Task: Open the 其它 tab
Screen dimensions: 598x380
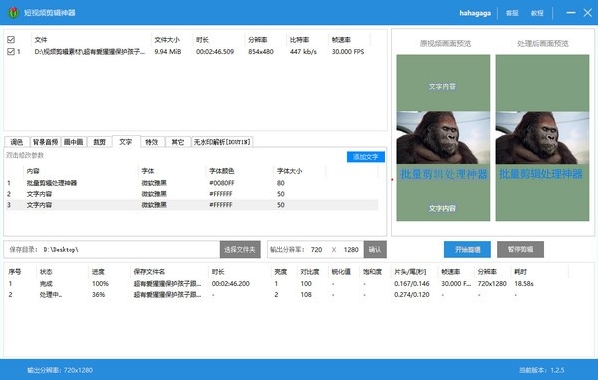Action: tap(178, 142)
